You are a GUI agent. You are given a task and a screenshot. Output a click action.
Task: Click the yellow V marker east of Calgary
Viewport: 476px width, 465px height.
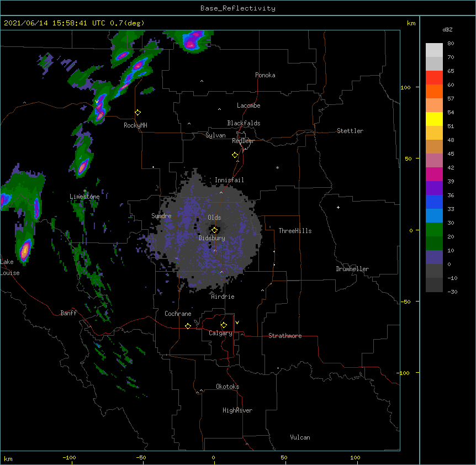click(x=237, y=323)
